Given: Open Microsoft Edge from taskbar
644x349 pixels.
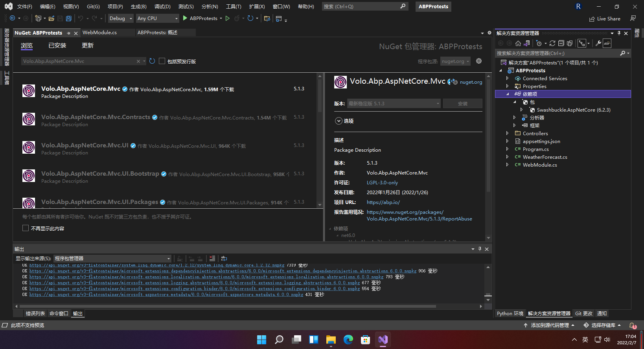Looking at the screenshot, I should click(x=348, y=340).
